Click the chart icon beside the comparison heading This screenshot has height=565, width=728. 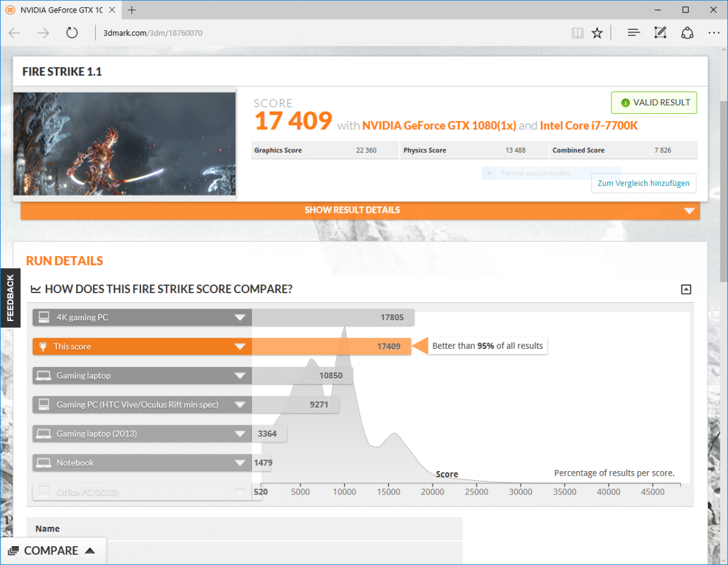click(x=36, y=290)
